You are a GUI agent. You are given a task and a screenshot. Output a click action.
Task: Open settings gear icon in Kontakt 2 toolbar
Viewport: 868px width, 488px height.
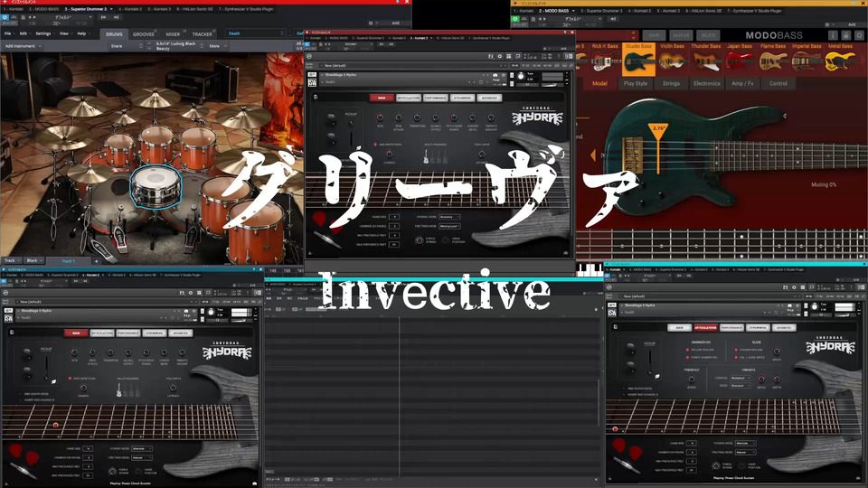coord(191,293)
